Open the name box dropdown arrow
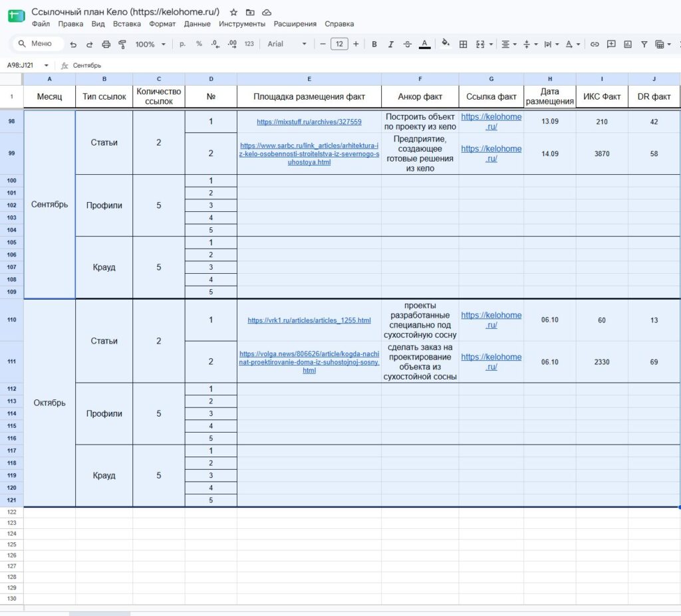This screenshot has width=681, height=616. click(46, 66)
